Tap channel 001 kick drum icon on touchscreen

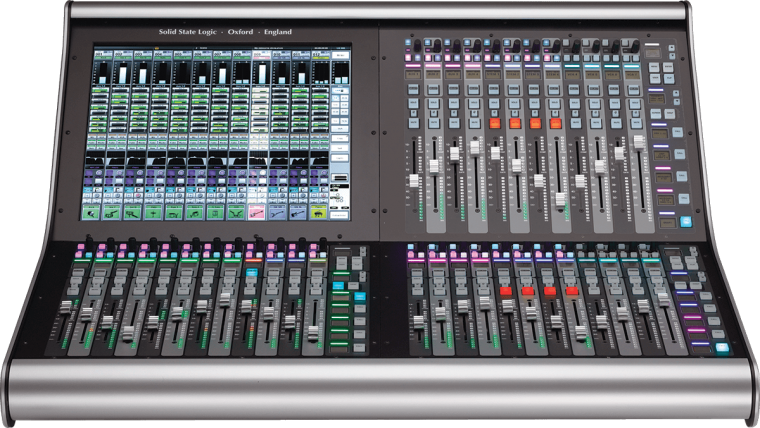click(91, 212)
